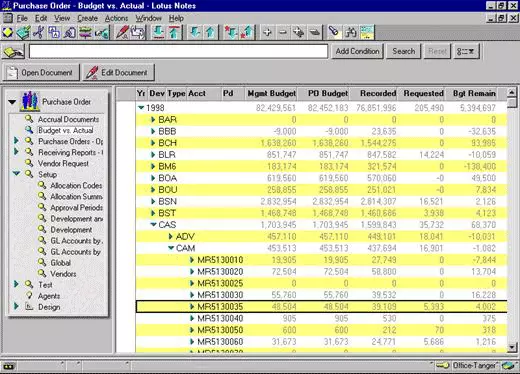Click magnifier icon next to Vendor Request
The width and height of the screenshot is (520, 374).
[x=29, y=163]
